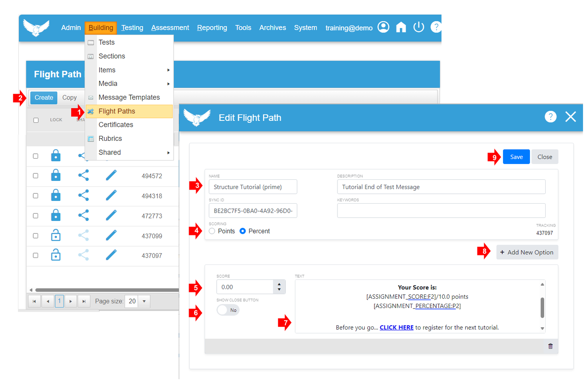Expand the Shared submenu arrow
Viewport: 588px width, 383px height.
click(168, 152)
